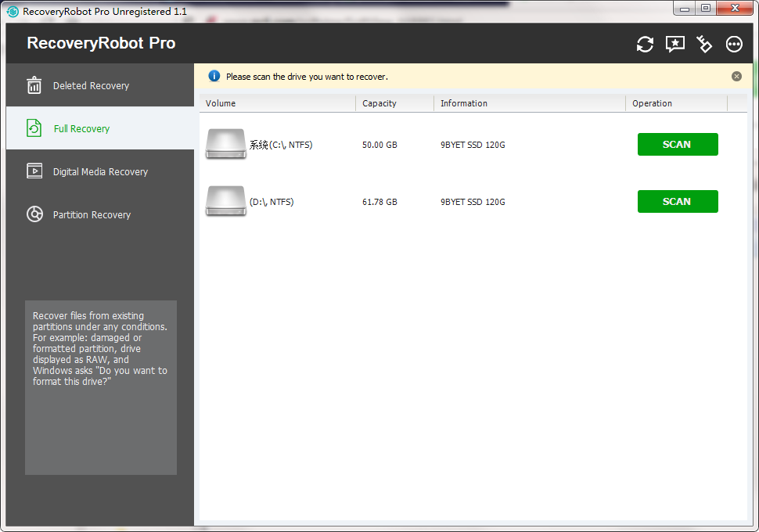Click the Full Recovery document icon
Viewport: 759px width, 532px height.
[34, 128]
